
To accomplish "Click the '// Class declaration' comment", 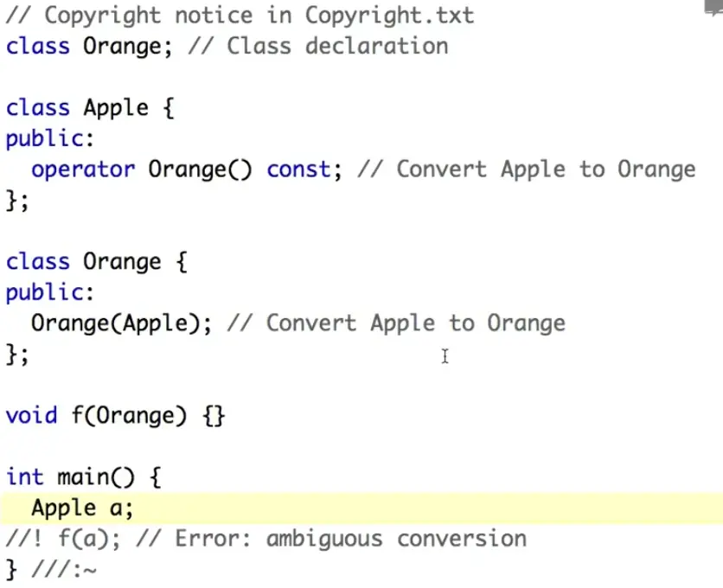I will click(318, 46).
